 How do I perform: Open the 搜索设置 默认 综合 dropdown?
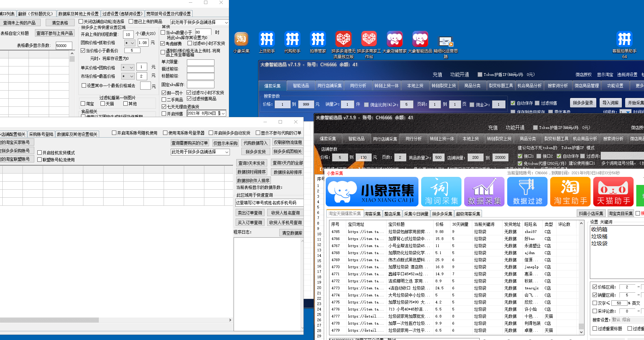(x=628, y=320)
